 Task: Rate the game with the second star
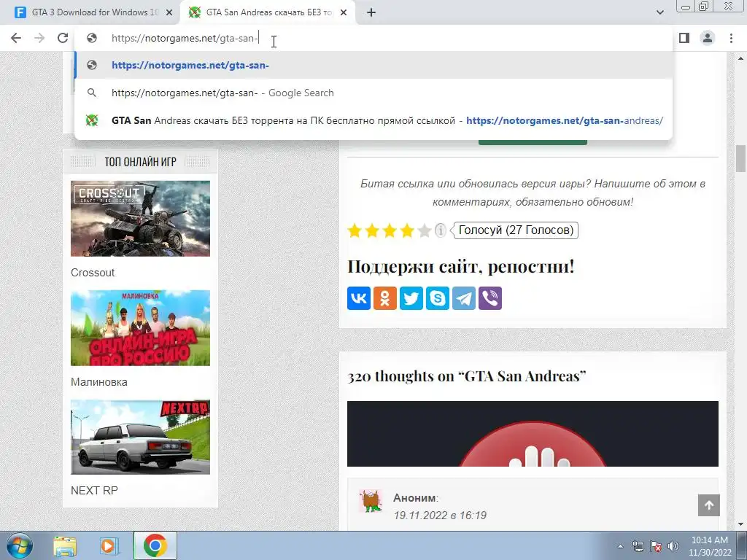(372, 230)
